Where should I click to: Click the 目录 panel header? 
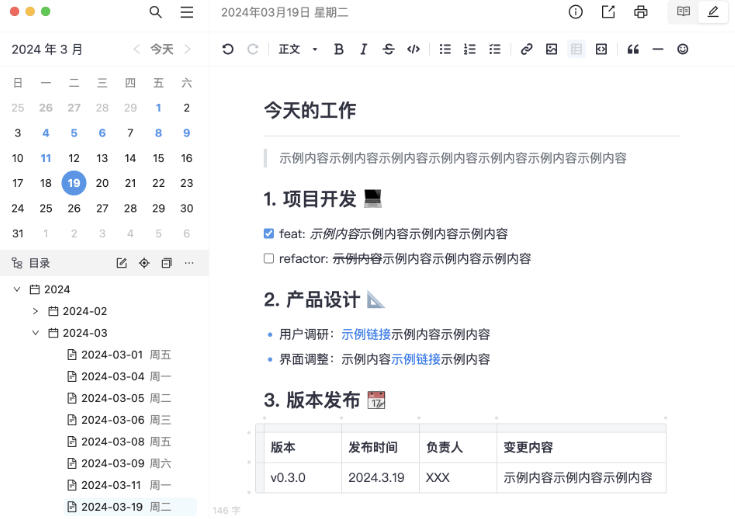(39, 263)
